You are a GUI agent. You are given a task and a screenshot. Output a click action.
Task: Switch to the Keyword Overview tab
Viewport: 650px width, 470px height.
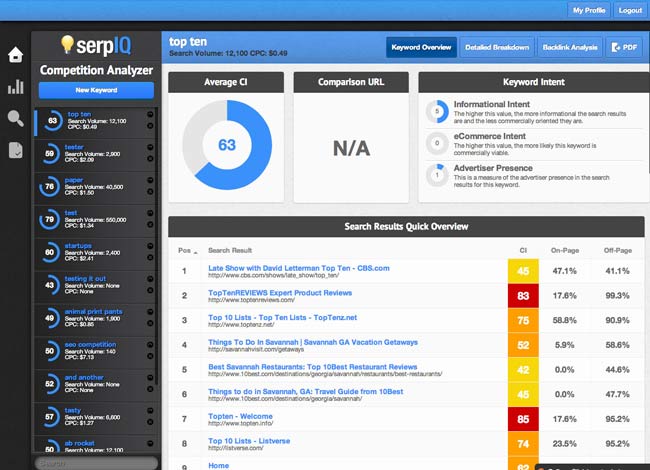[421, 47]
